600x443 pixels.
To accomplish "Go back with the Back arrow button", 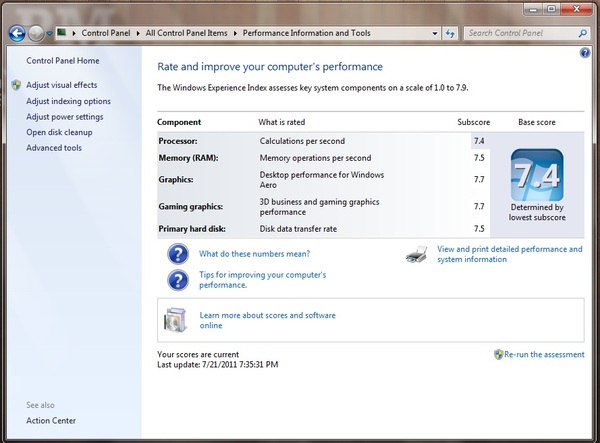I will [x=17, y=33].
